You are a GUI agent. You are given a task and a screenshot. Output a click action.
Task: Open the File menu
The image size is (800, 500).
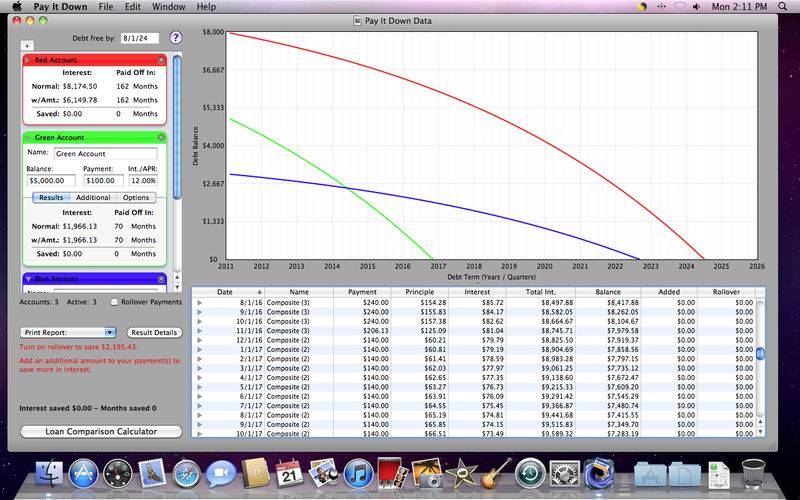tap(106, 7)
